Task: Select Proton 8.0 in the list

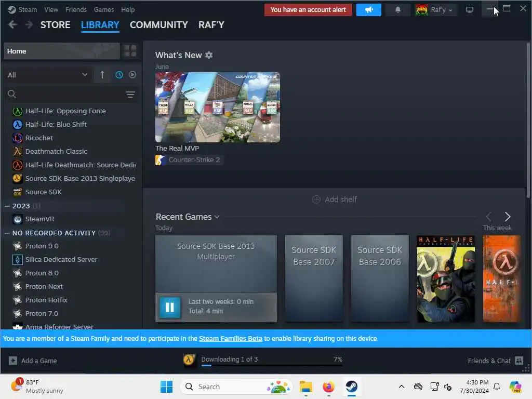Action: [x=42, y=273]
